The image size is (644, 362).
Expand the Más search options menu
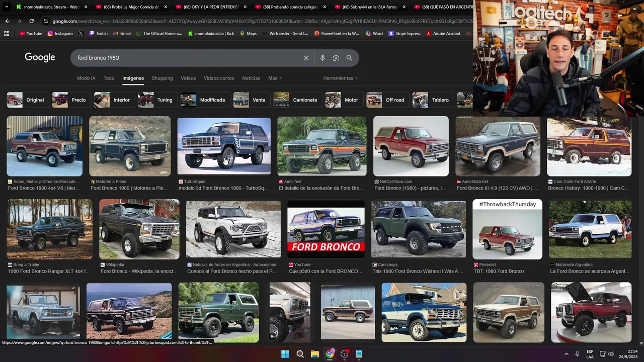coord(275,78)
